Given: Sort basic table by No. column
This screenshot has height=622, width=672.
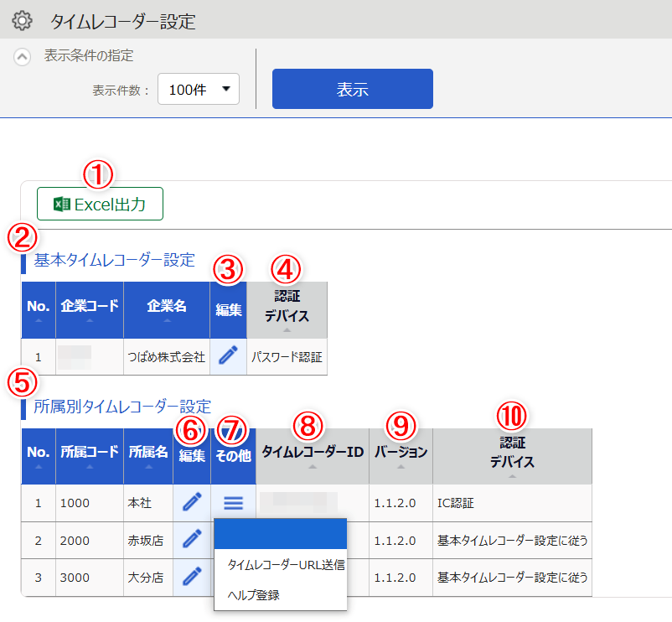Looking at the screenshot, I should [x=39, y=309].
